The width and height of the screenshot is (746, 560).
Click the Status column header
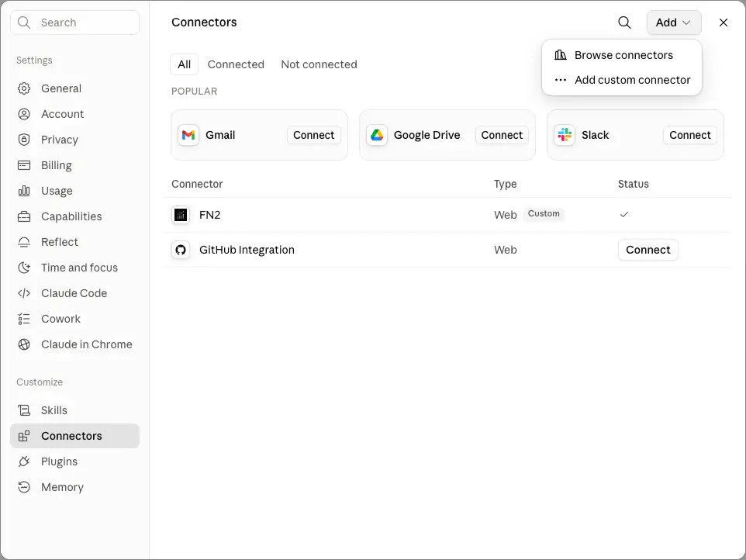tap(634, 184)
